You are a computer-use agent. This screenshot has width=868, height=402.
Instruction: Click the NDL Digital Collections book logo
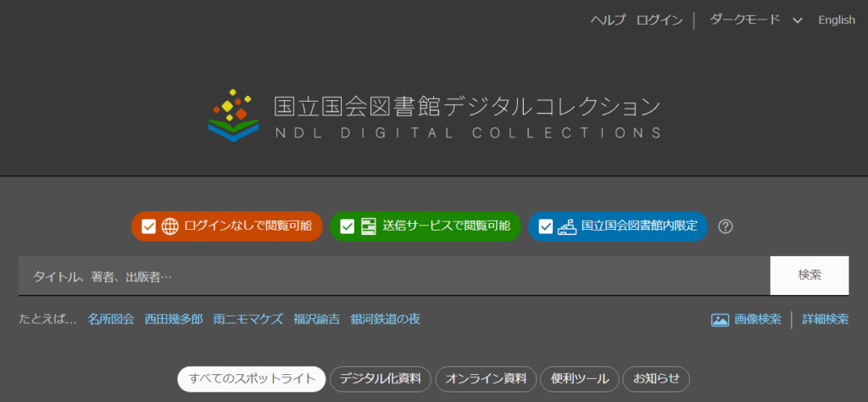click(x=234, y=115)
